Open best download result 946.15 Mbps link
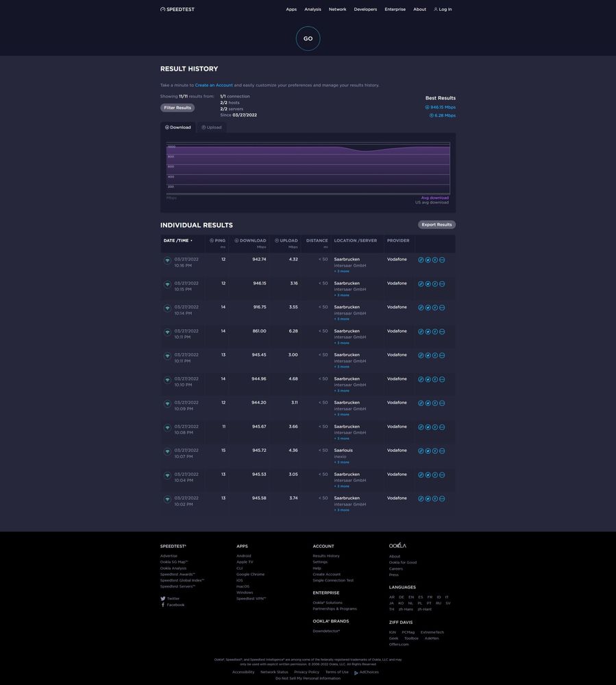This screenshot has height=685, width=616. (x=441, y=107)
